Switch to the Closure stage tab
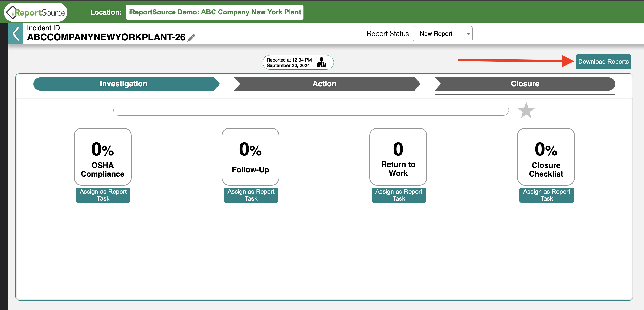 tap(525, 84)
